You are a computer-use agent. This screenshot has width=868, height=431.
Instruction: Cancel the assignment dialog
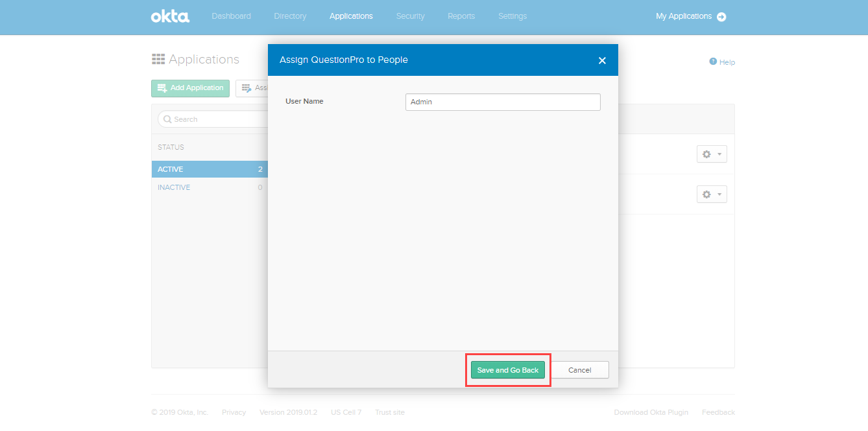(x=579, y=370)
